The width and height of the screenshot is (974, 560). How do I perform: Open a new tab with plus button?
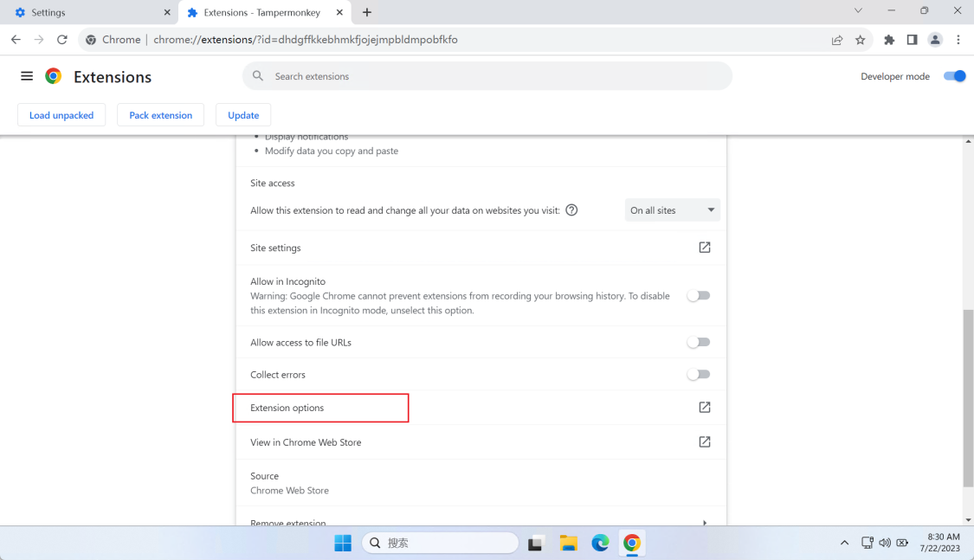pos(367,12)
